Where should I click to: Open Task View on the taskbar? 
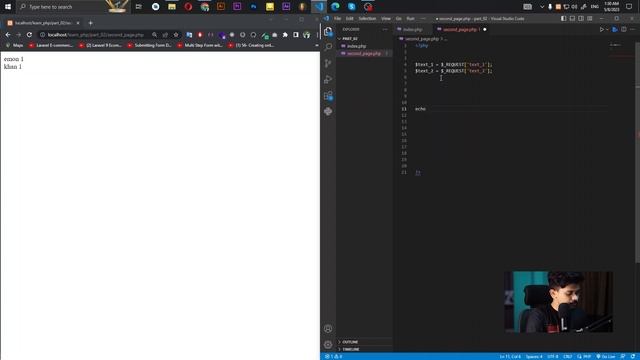(139, 7)
